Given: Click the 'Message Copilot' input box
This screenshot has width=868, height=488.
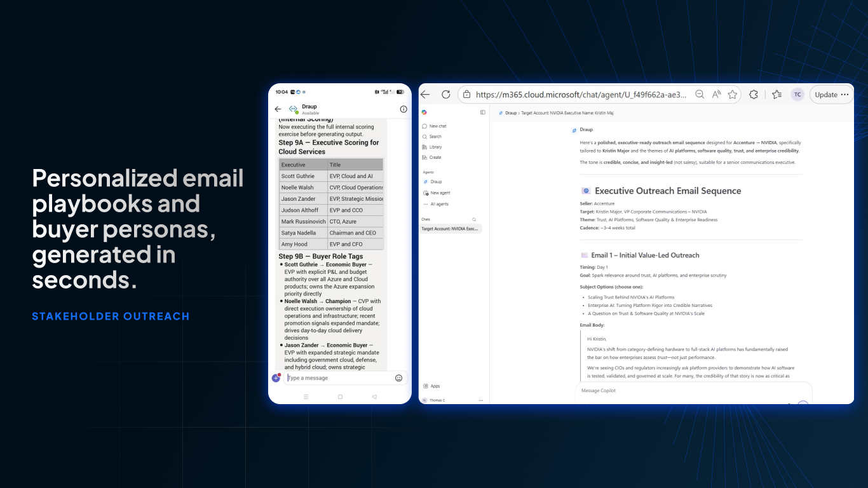Looking at the screenshot, I should [x=693, y=391].
